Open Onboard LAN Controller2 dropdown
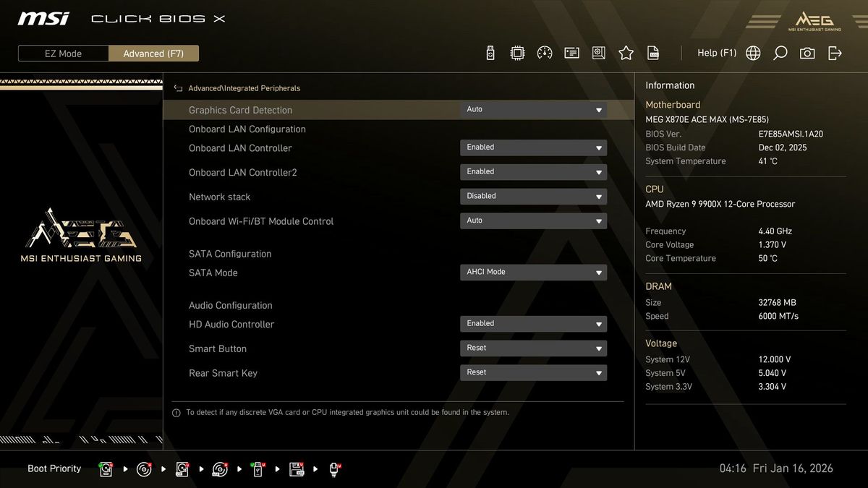Screen dimensions: 868x488 pos(533,172)
